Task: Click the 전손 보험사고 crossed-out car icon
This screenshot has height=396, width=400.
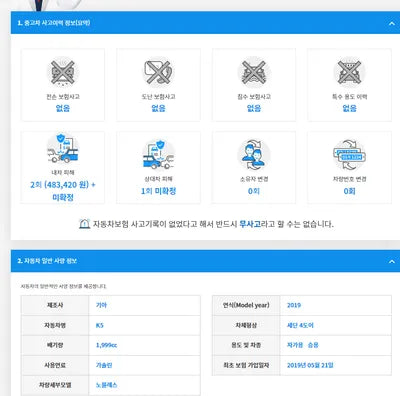Action: [63, 72]
